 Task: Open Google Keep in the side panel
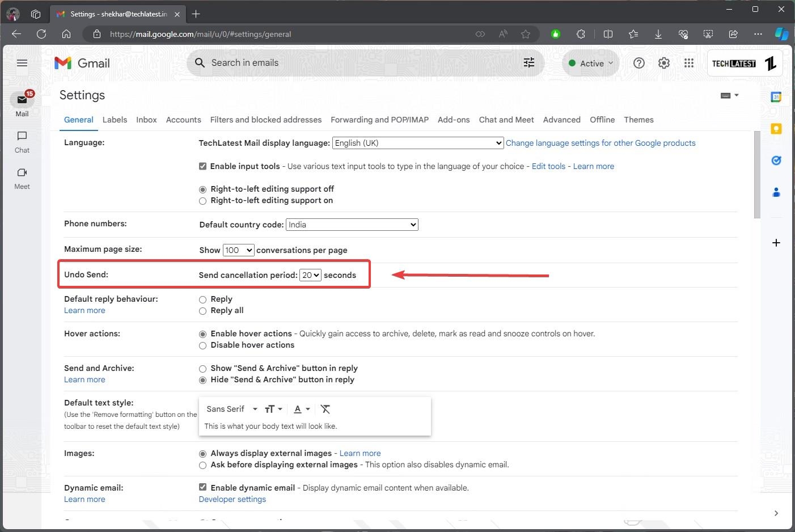(776, 128)
